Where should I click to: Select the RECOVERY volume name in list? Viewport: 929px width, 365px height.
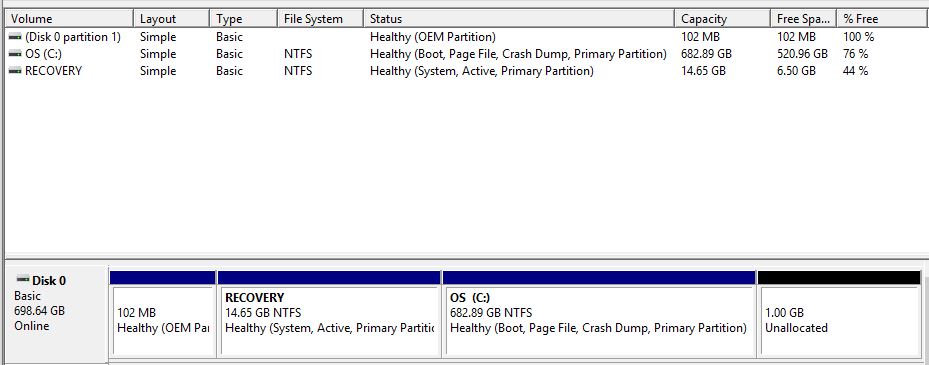tap(53, 71)
